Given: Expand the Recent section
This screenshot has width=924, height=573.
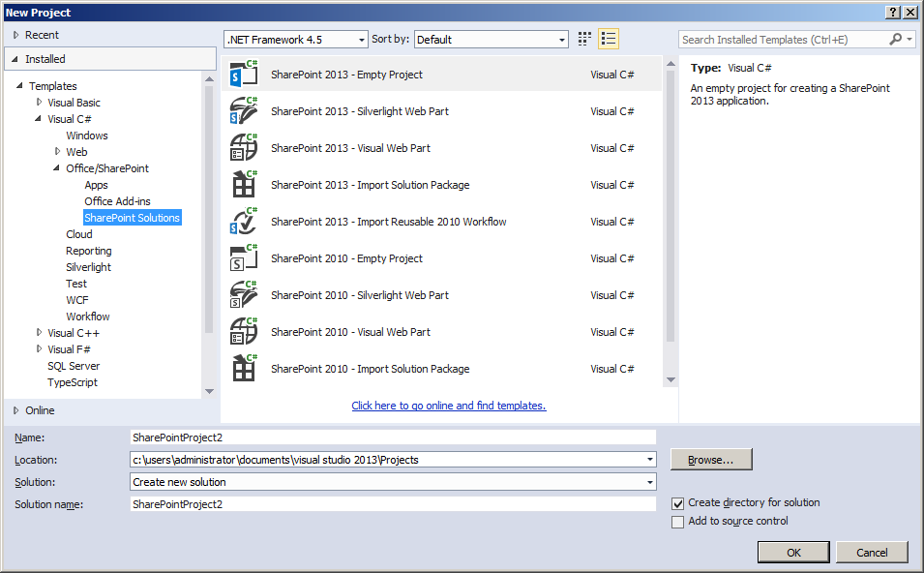Looking at the screenshot, I should (15, 35).
